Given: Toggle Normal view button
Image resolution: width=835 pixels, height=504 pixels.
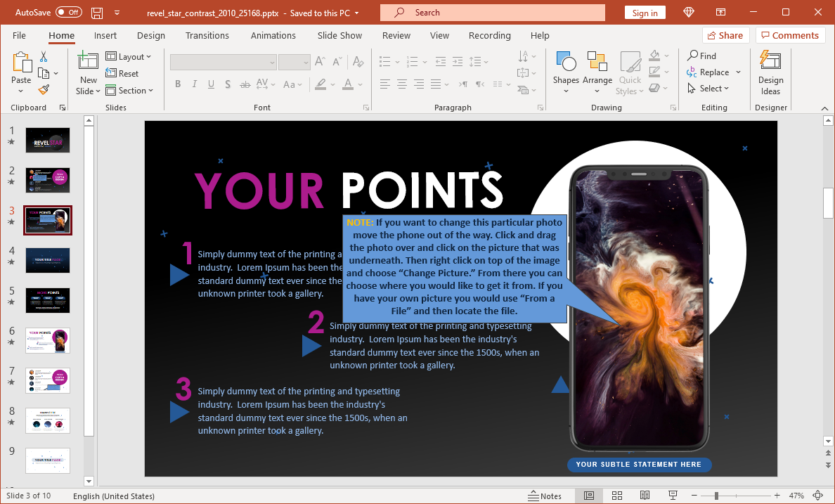Looking at the screenshot, I should click(589, 496).
